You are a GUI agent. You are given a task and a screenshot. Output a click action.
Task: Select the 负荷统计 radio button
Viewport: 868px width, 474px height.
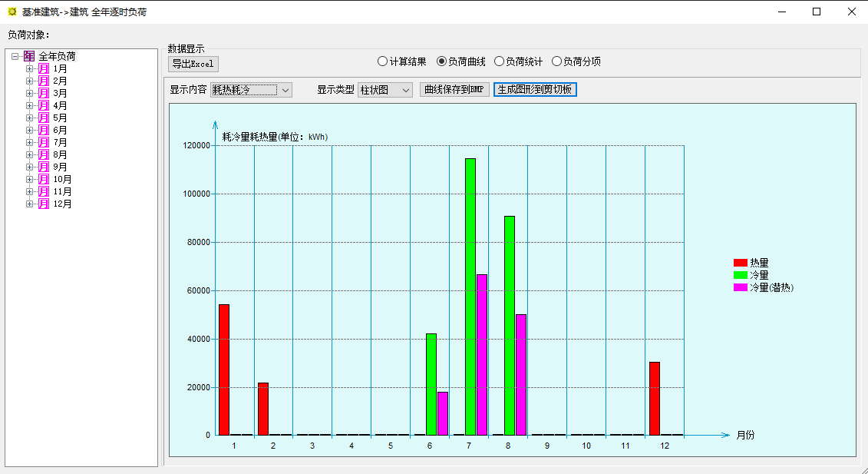click(x=499, y=61)
